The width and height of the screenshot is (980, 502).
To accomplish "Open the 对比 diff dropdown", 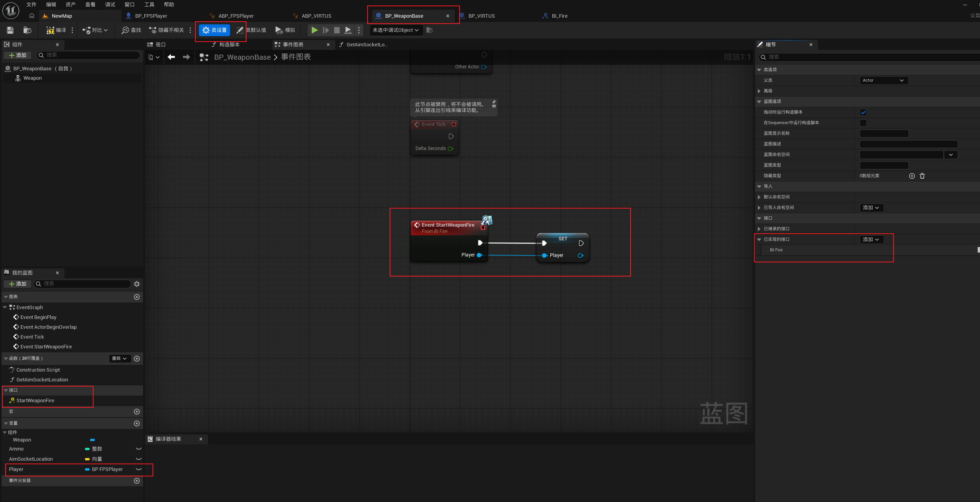I will (95, 30).
